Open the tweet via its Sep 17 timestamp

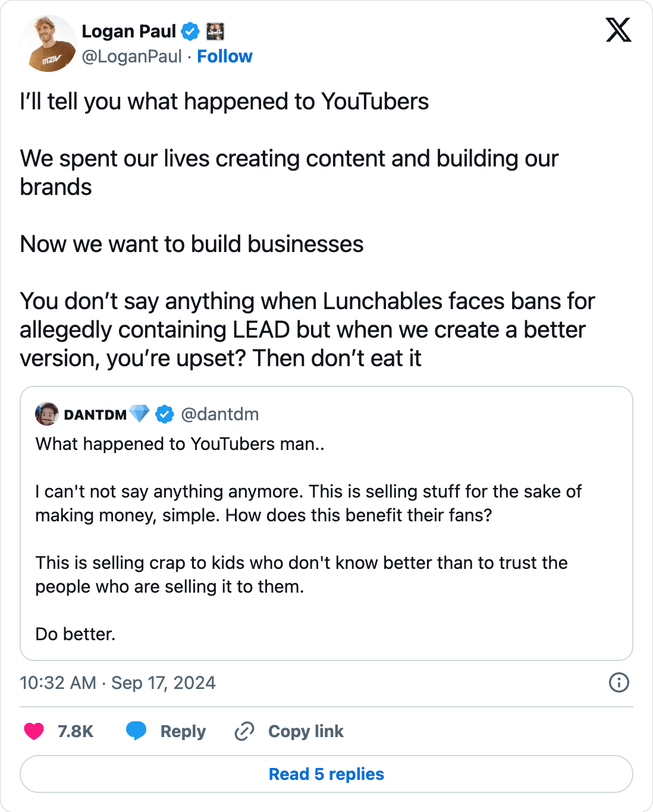pyautogui.click(x=117, y=683)
